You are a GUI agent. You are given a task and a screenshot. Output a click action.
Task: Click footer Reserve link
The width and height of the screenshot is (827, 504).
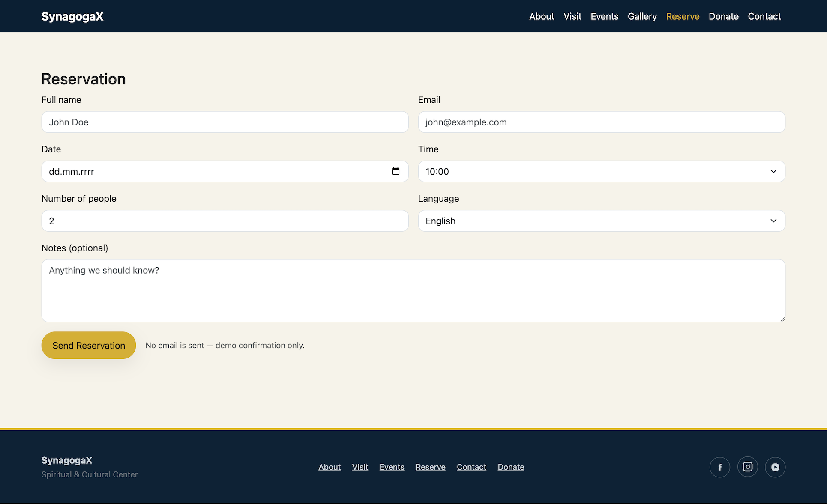430,467
